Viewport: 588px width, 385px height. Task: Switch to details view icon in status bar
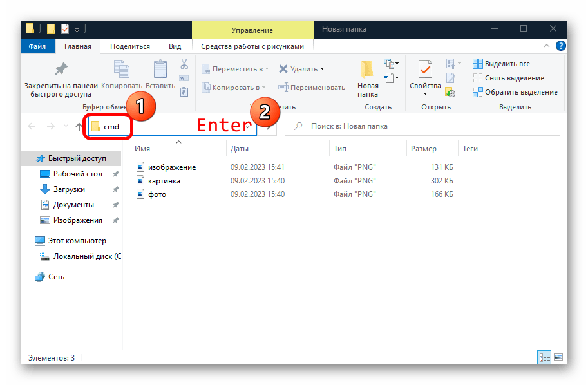coord(544,357)
